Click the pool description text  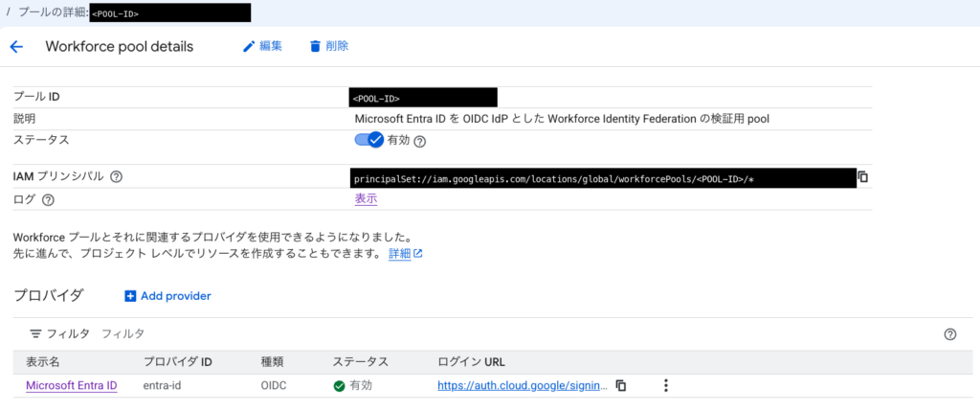tap(562, 119)
